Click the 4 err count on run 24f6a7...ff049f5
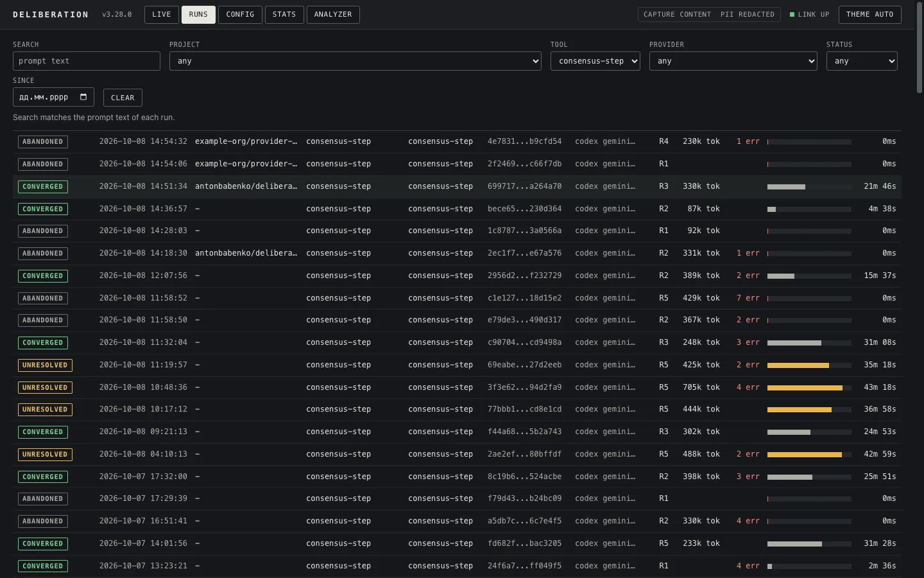924x578 pixels. click(748, 566)
